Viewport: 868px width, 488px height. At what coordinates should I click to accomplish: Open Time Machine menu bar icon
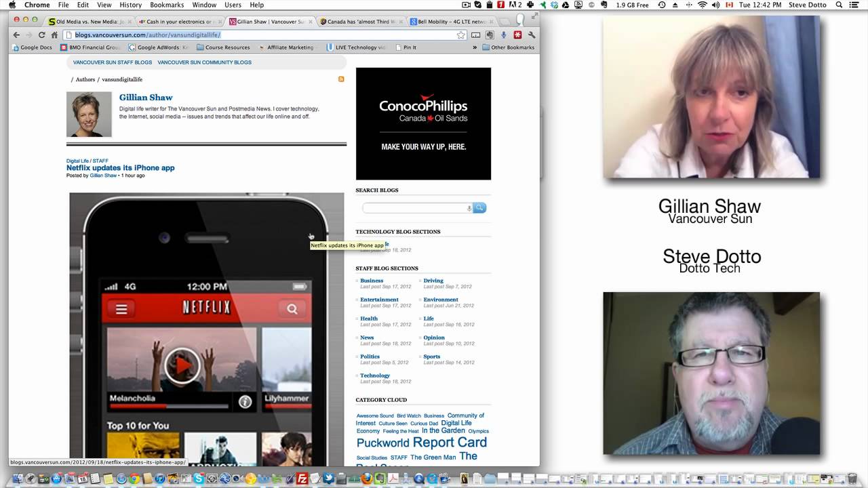[x=662, y=5]
